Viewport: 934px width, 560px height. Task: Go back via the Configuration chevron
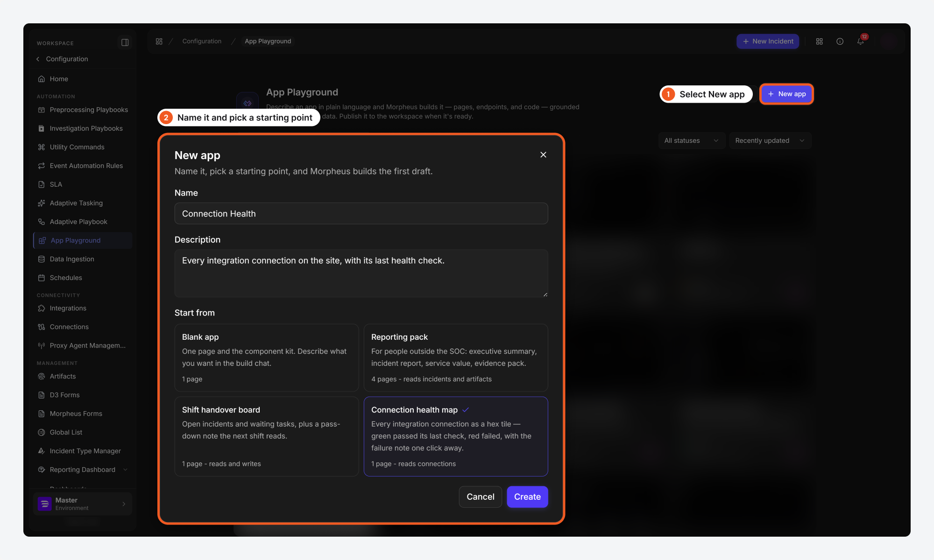tap(38, 59)
